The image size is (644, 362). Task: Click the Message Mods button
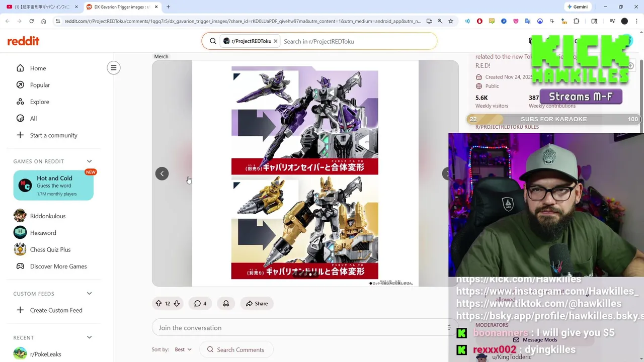coord(535,340)
